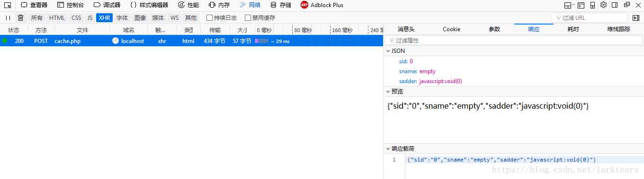The image size is (644, 179).
Task: Click the green 200 status indicator
Action: pos(5,41)
